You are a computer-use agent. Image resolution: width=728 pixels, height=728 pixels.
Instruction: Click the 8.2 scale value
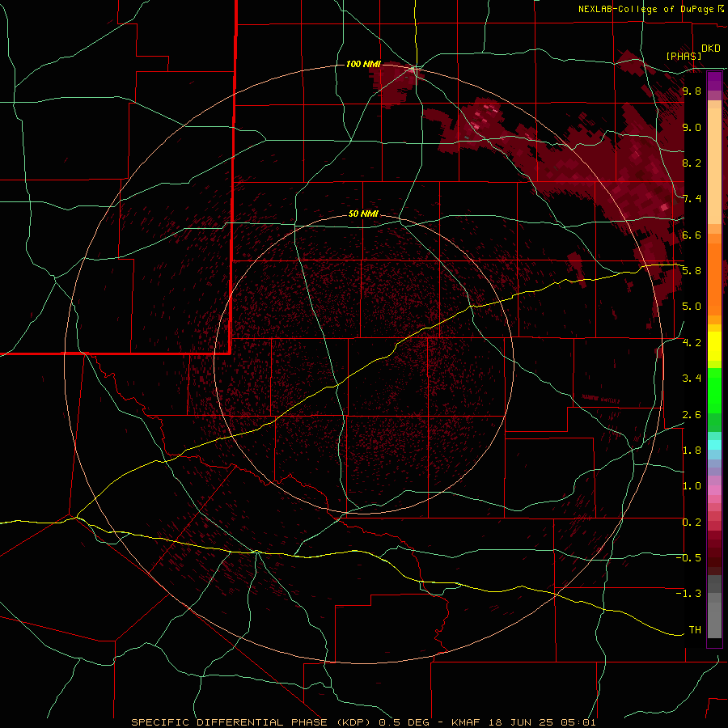click(692, 163)
